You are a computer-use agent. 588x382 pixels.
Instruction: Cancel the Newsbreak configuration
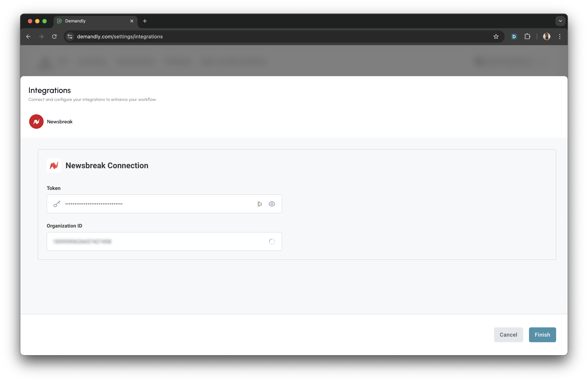tap(508, 335)
